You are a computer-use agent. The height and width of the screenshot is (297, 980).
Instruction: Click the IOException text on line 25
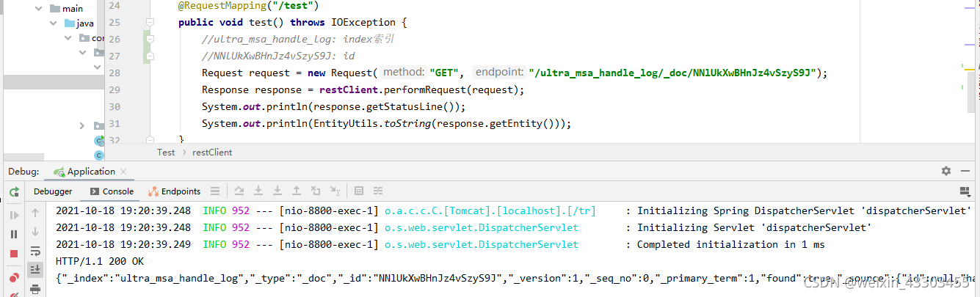(x=363, y=23)
